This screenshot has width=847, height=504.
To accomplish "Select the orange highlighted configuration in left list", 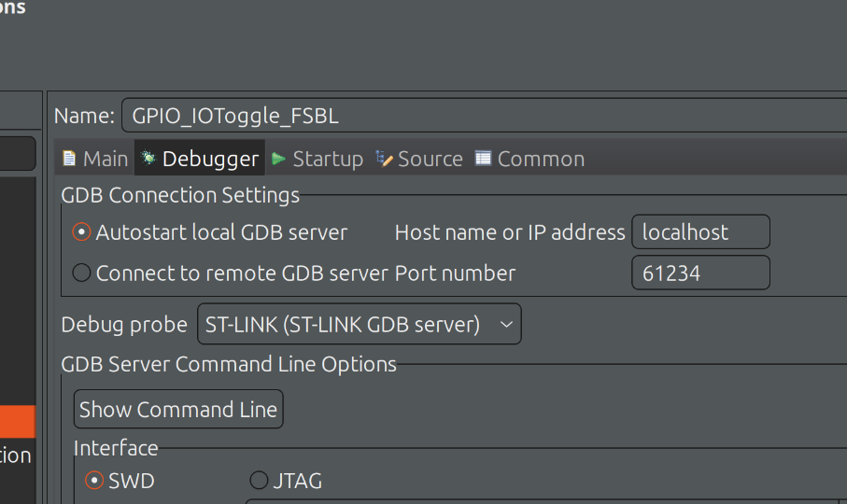I will point(17,421).
